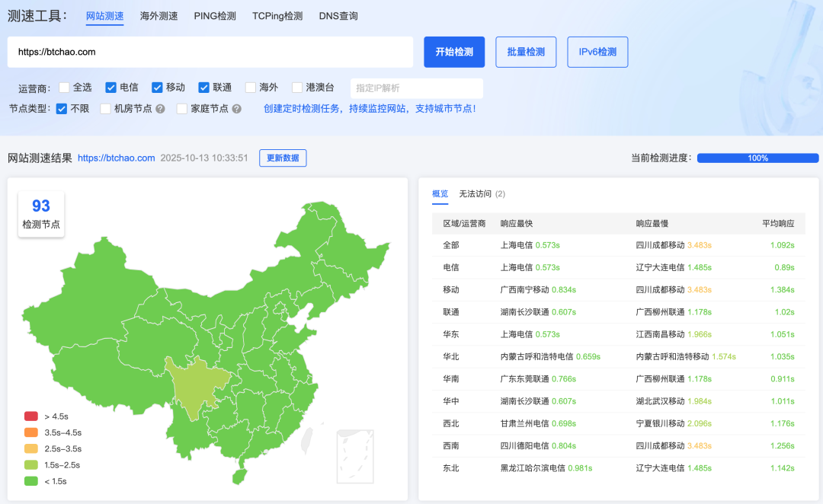
Task: Open the 创建定时检测任务 link
Action: [x=370, y=109]
